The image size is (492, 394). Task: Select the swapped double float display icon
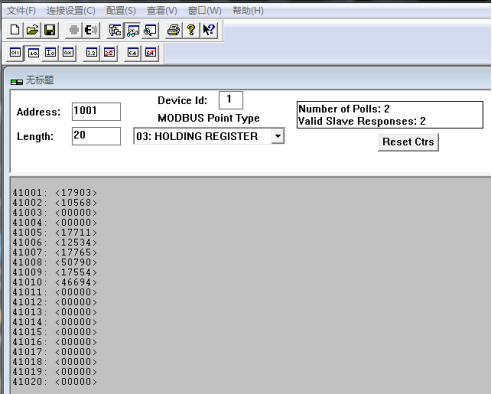click(150, 53)
